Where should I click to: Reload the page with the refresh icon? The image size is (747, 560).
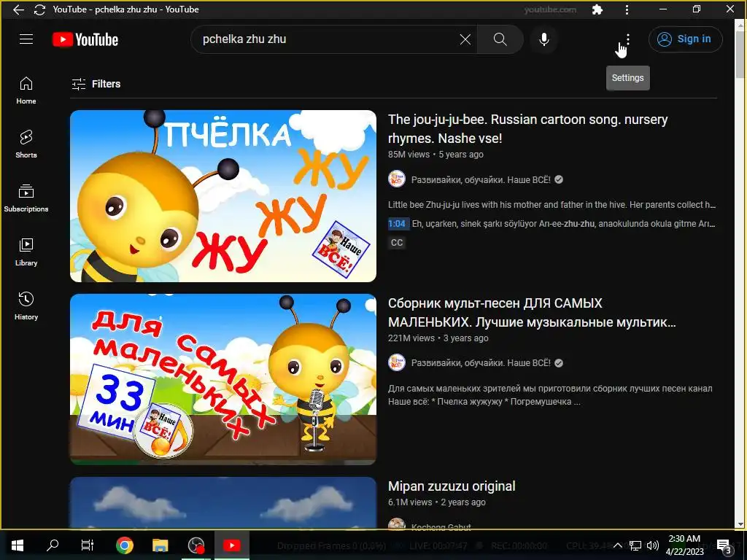pos(39,9)
